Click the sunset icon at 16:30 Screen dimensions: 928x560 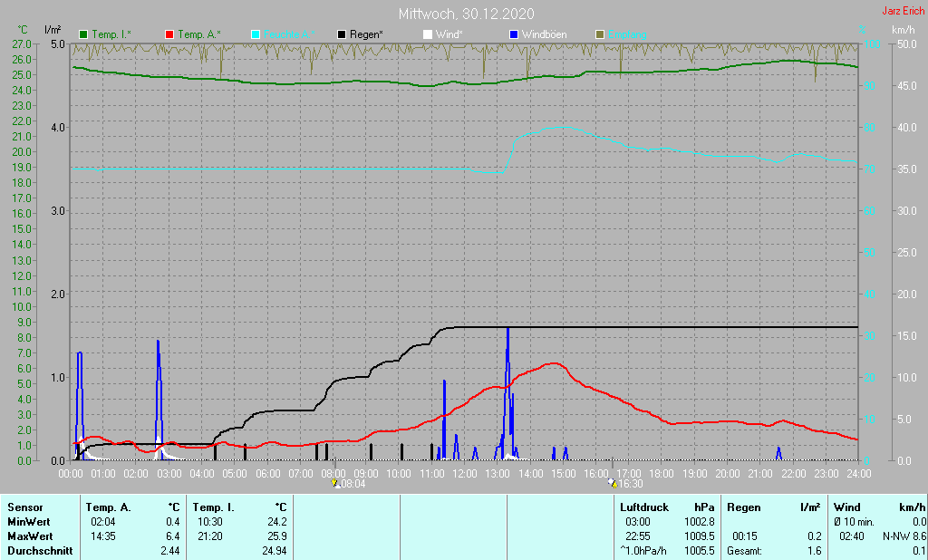click(x=613, y=484)
